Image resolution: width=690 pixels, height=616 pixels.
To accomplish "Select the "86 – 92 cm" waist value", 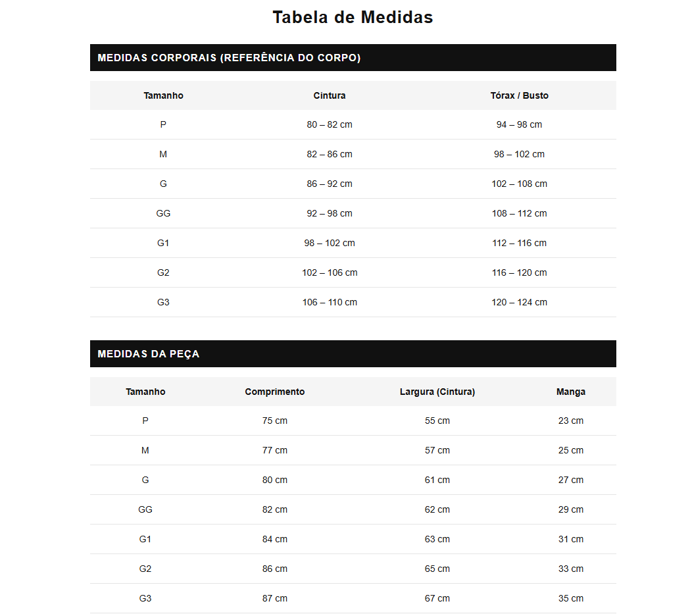I will point(330,184).
